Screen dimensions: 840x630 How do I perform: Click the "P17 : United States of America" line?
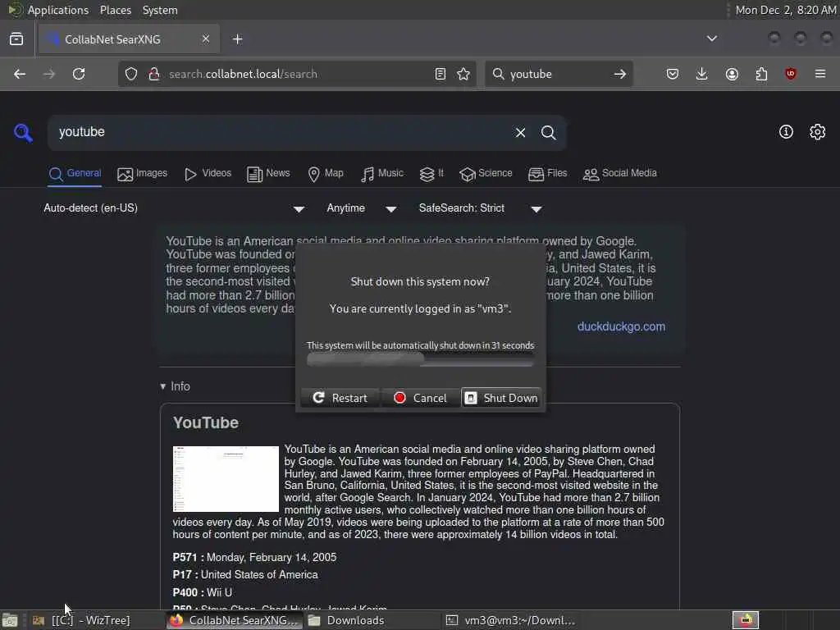click(245, 575)
